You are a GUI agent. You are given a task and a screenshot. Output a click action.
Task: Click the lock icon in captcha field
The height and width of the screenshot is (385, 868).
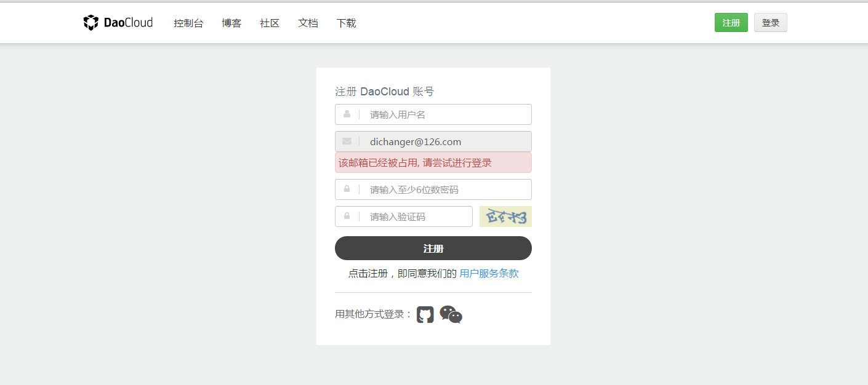coord(347,216)
